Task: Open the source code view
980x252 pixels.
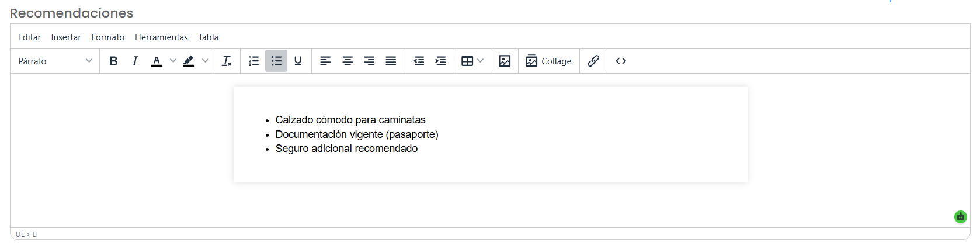Action: (621, 61)
